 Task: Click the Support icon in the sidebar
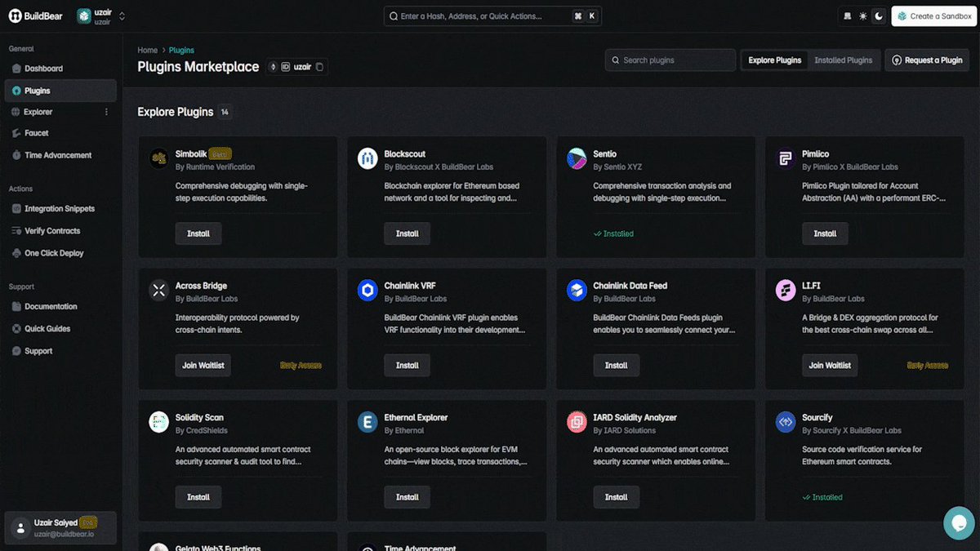16,351
